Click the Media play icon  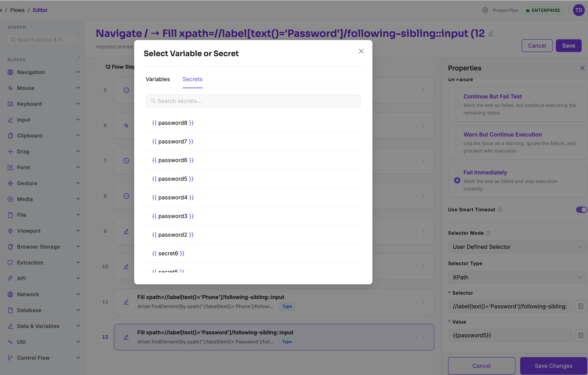coord(10,199)
